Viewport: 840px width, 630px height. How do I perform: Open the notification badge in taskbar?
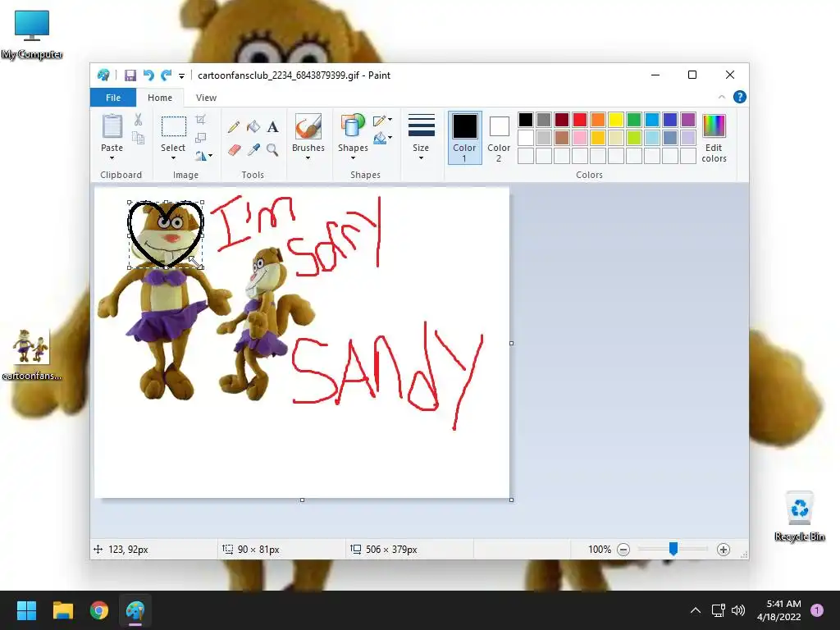tap(817, 610)
